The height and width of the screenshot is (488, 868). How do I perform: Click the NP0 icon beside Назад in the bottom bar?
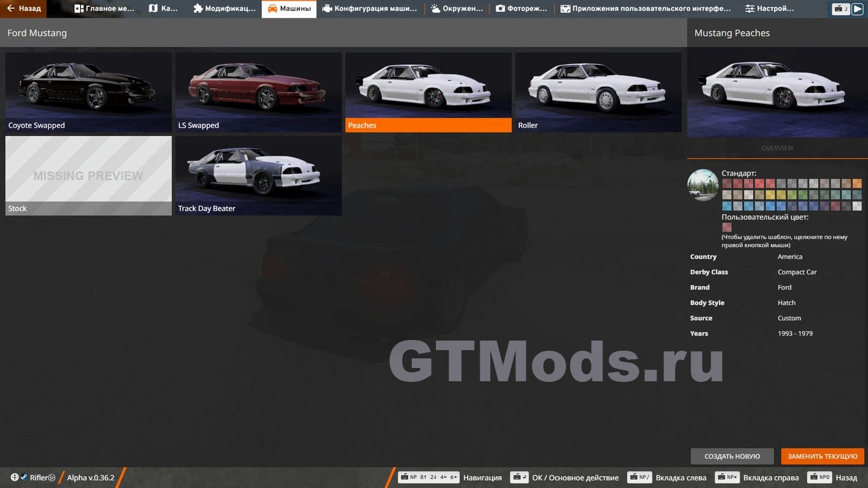pos(820,477)
